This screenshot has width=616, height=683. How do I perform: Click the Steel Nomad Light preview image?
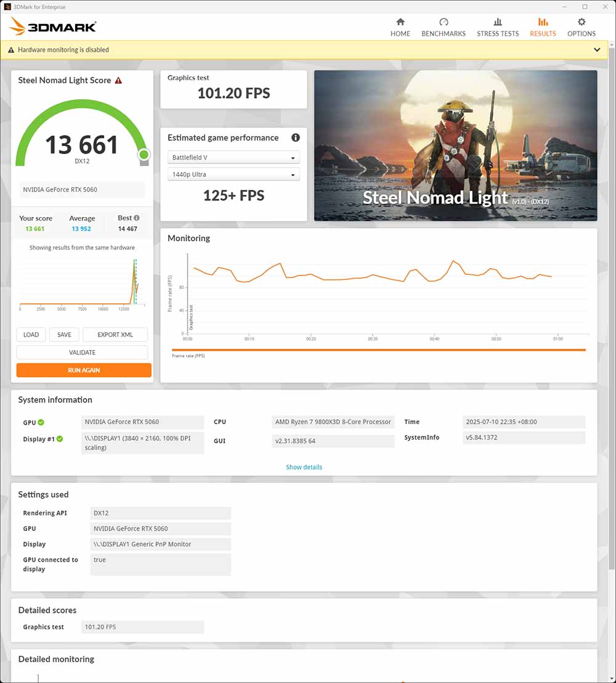[455, 145]
